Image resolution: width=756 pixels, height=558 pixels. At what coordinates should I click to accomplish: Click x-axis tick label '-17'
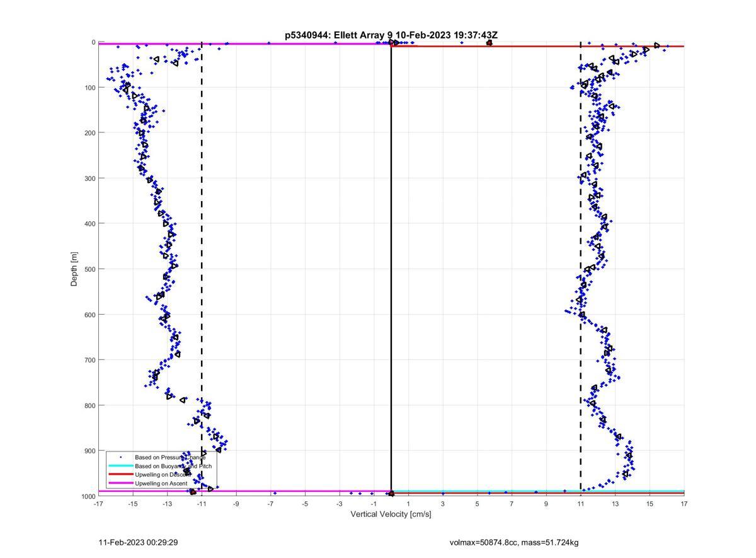(98, 504)
